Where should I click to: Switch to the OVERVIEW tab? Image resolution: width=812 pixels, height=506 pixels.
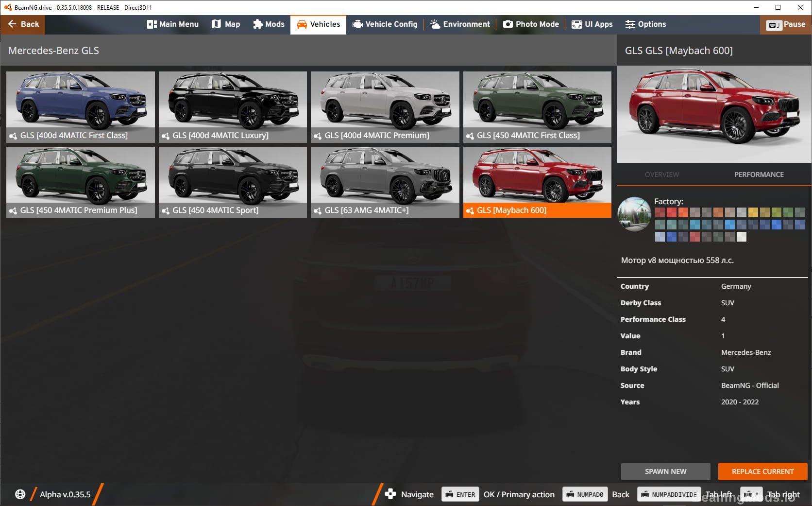pos(662,174)
